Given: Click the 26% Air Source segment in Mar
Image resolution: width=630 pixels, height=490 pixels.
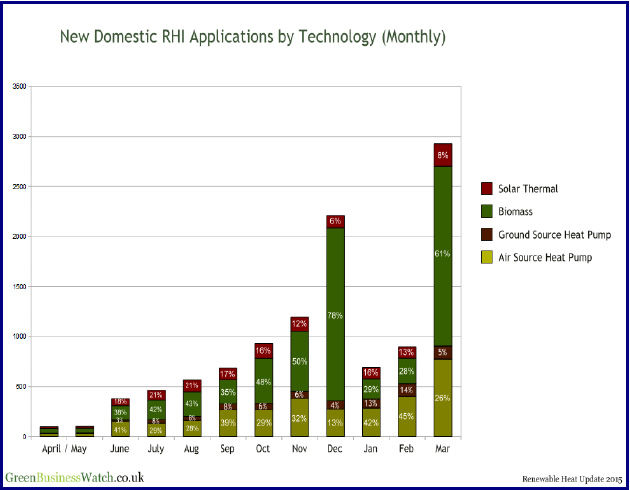Looking at the screenshot, I should (443, 398).
